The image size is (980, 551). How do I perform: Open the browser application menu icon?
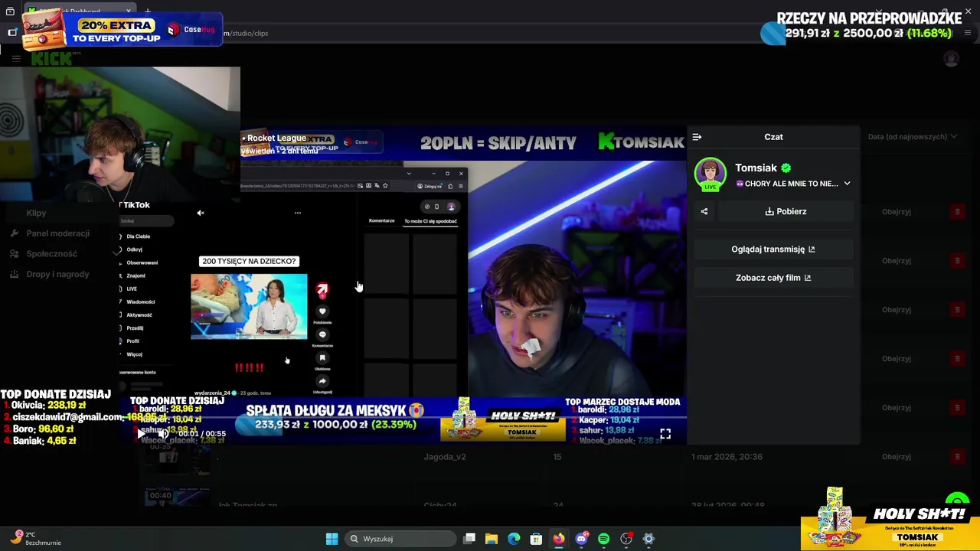pyautogui.click(x=968, y=33)
